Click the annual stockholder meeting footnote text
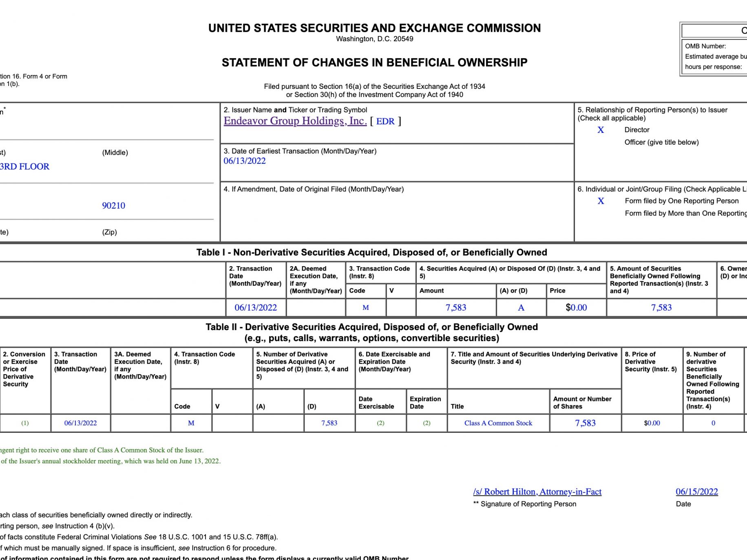The image size is (747, 560). [110, 461]
